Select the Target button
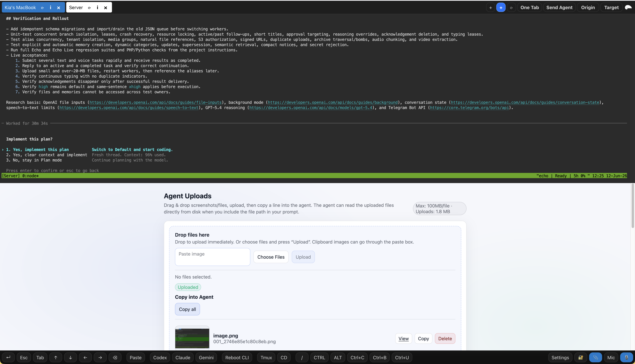Image resolution: width=635 pixels, height=364 pixels. pyautogui.click(x=611, y=8)
